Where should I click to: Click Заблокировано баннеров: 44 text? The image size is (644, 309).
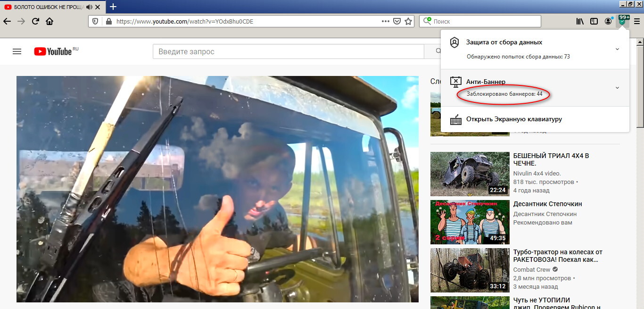(504, 94)
